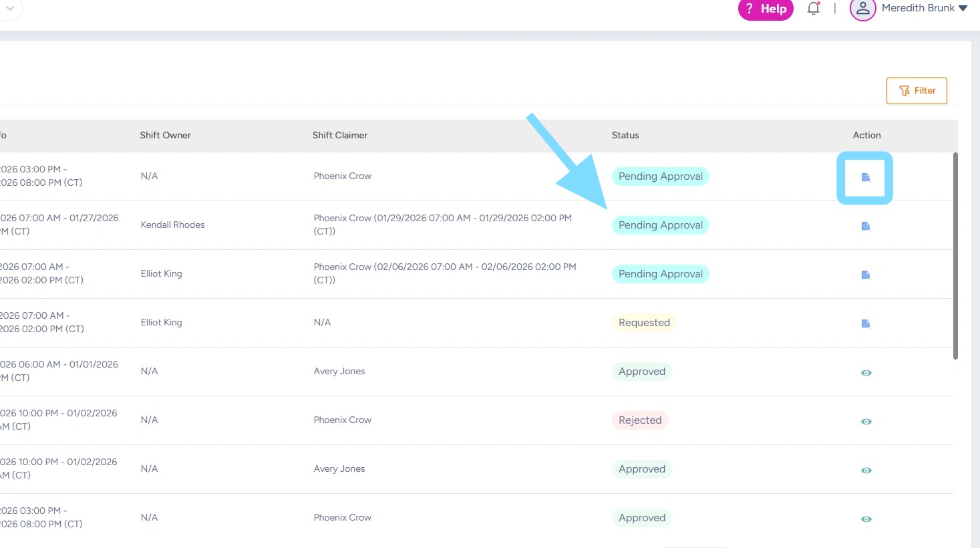980x548 pixels.
Task: Click the notification bell icon
Action: click(x=813, y=9)
